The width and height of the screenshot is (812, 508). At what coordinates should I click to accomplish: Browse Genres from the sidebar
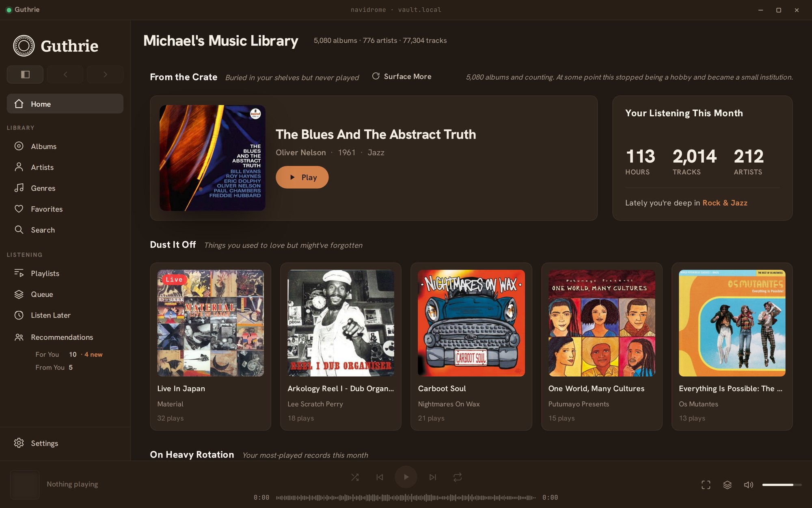(65, 188)
